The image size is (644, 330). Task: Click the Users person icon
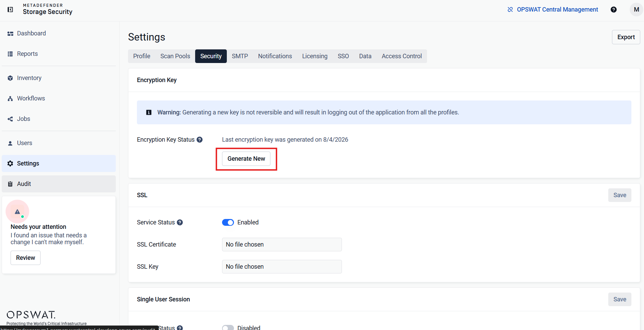10,143
